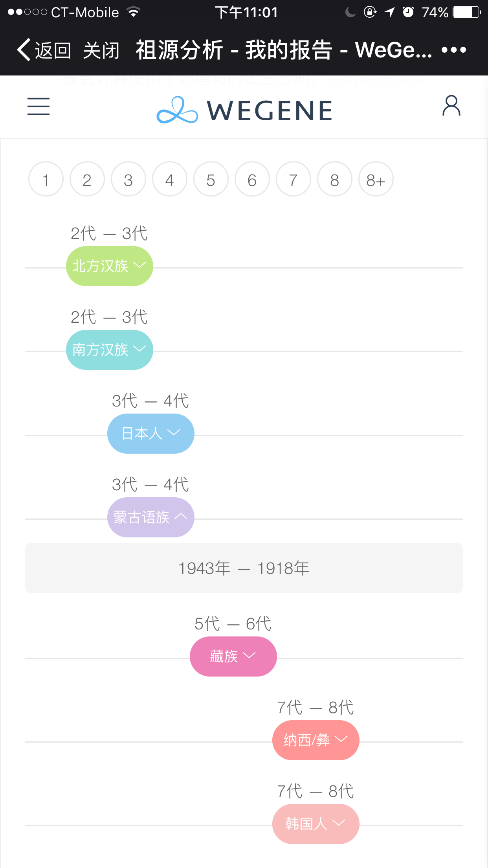Tap the battery status icon
The width and height of the screenshot is (488, 868).
(466, 12)
